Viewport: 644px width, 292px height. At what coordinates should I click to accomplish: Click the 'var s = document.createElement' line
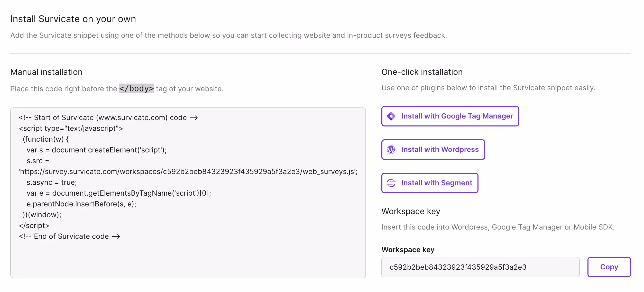97,150
